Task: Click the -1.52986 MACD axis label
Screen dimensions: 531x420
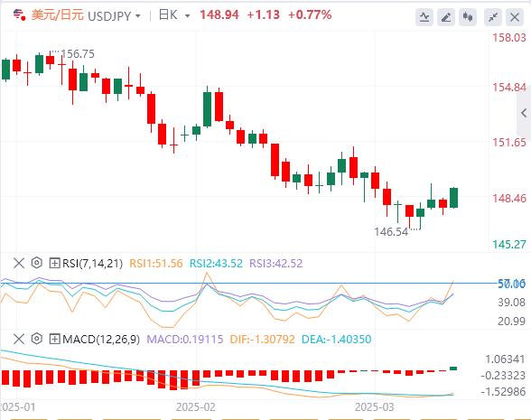Action: (x=503, y=392)
